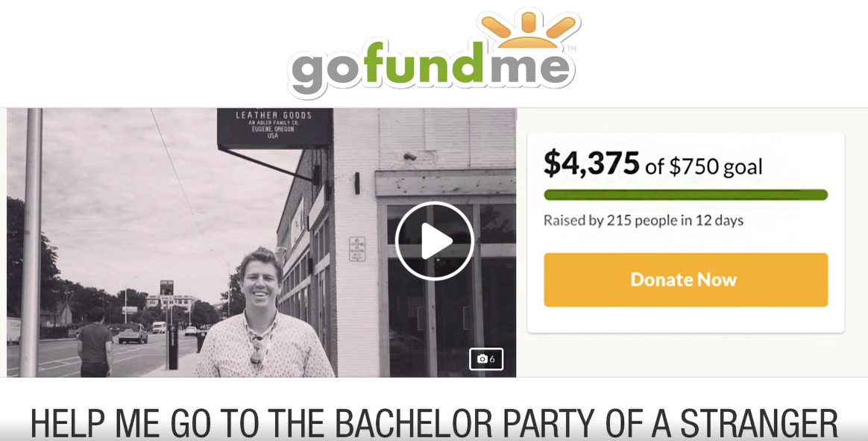This screenshot has height=441, width=868.
Task: Click the man walking away in video
Action: click(95, 343)
